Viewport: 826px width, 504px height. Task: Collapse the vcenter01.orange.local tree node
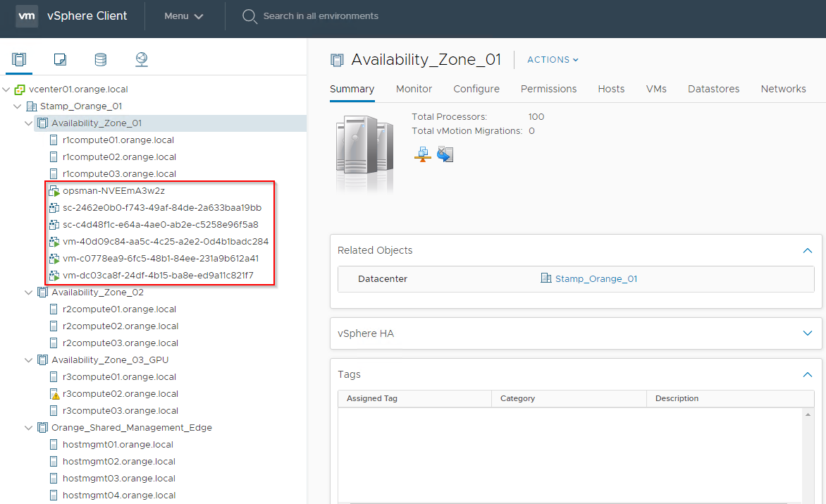click(6, 89)
